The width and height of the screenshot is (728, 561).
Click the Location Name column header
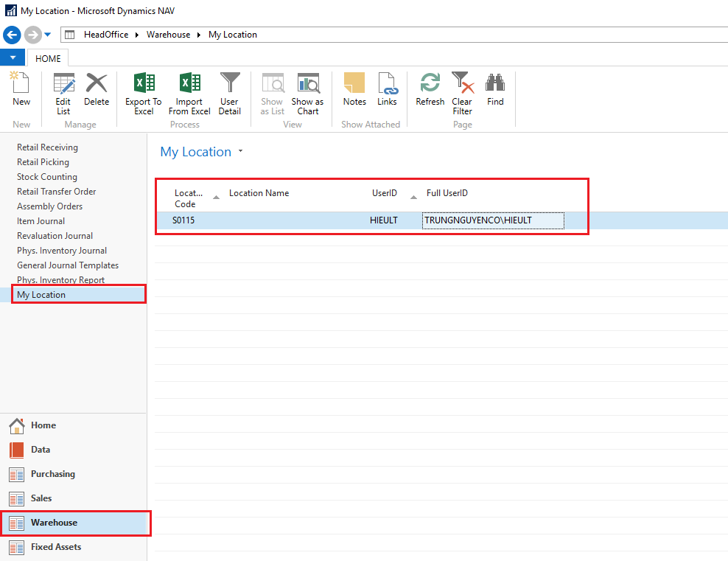click(259, 193)
